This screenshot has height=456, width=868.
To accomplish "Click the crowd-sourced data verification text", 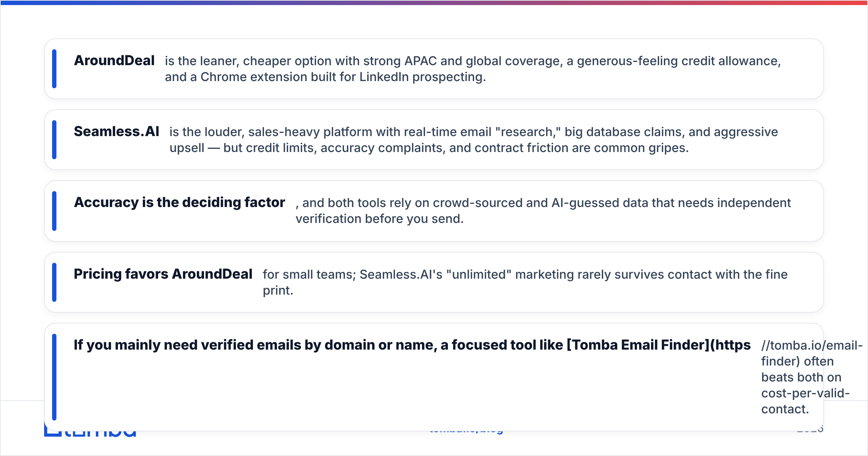I will coord(543,211).
